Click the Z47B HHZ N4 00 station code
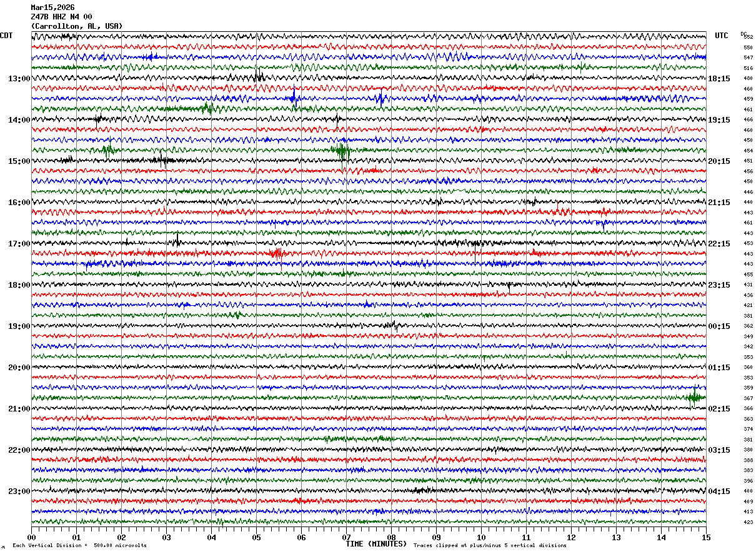Image resolution: width=756 pixels, height=554 pixels. click(x=61, y=17)
